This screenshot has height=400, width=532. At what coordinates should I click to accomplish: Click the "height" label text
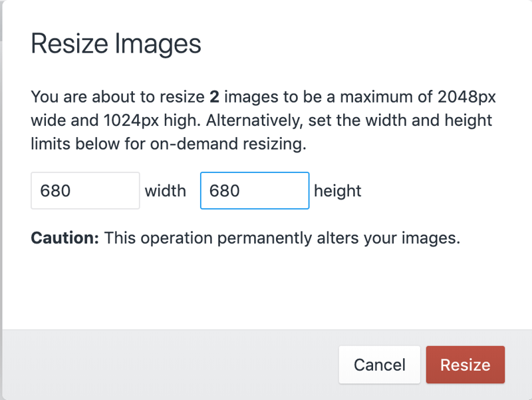(337, 191)
